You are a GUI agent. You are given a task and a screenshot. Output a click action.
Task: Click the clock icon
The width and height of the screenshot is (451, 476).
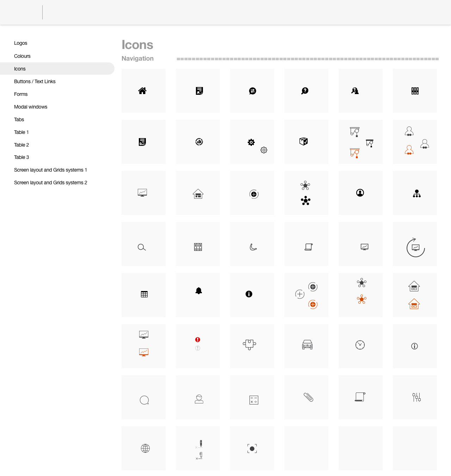(360, 345)
